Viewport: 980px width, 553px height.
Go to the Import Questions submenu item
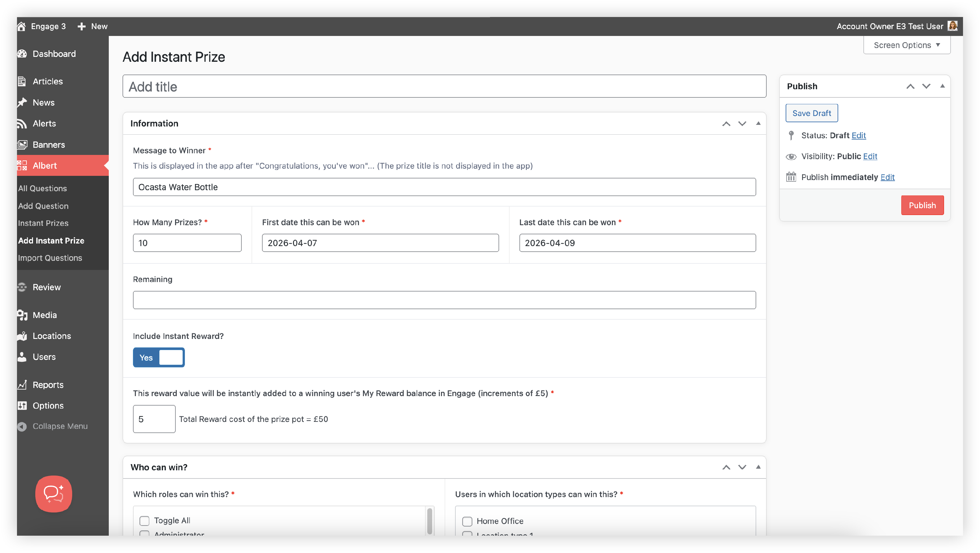[50, 258]
